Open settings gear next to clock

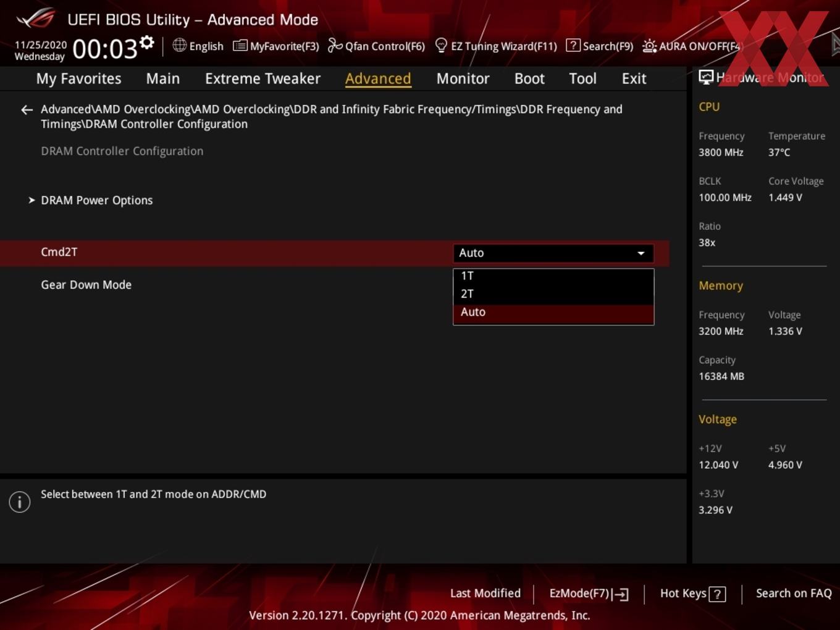pos(147,43)
